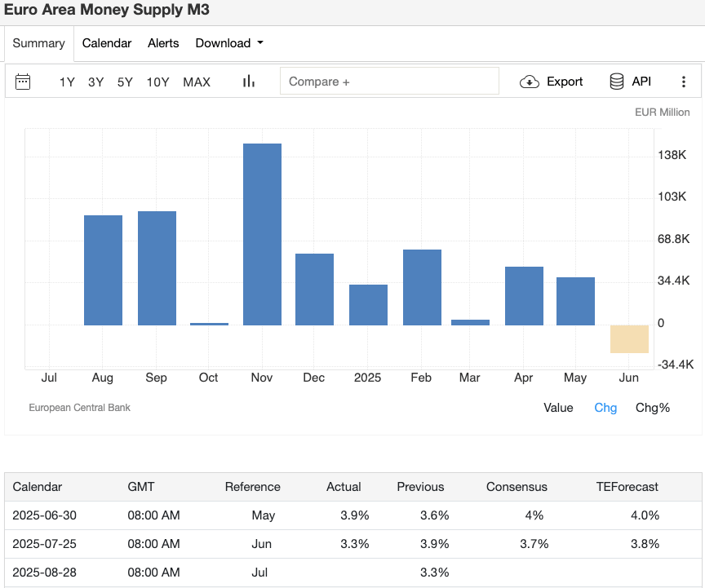Select the Value display mode

pyautogui.click(x=558, y=408)
